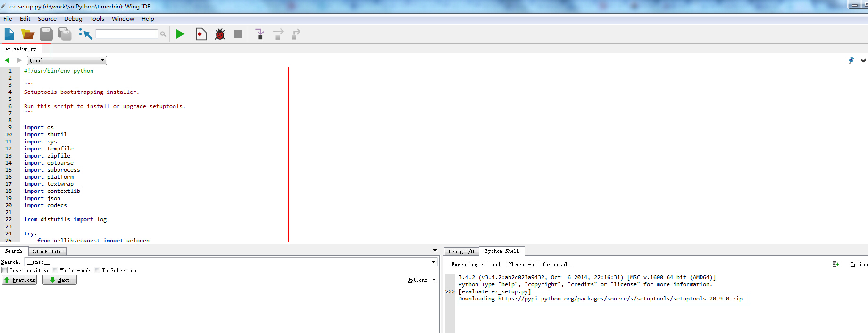Click the 'import json' code line
This screenshot has width=868, height=333.
tap(42, 198)
